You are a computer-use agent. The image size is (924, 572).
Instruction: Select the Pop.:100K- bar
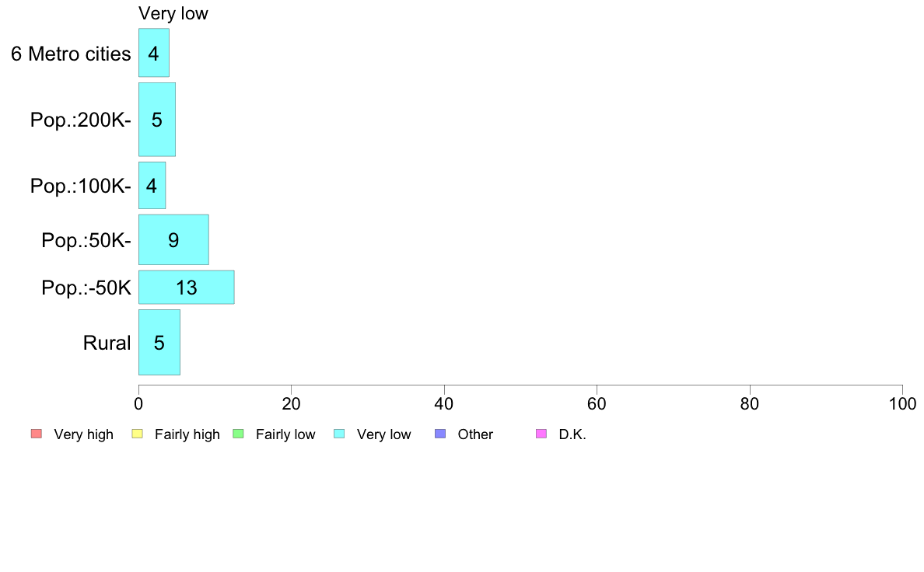point(152,186)
